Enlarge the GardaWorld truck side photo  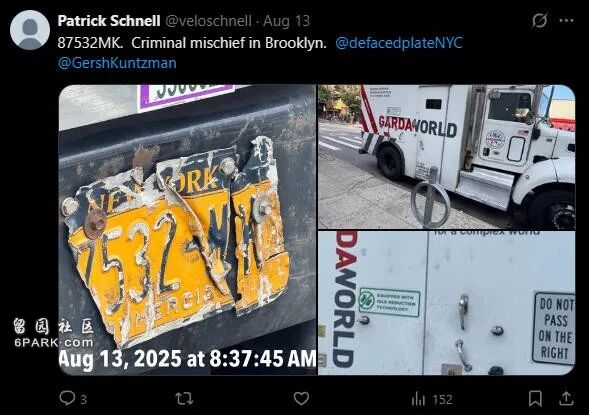point(447,157)
